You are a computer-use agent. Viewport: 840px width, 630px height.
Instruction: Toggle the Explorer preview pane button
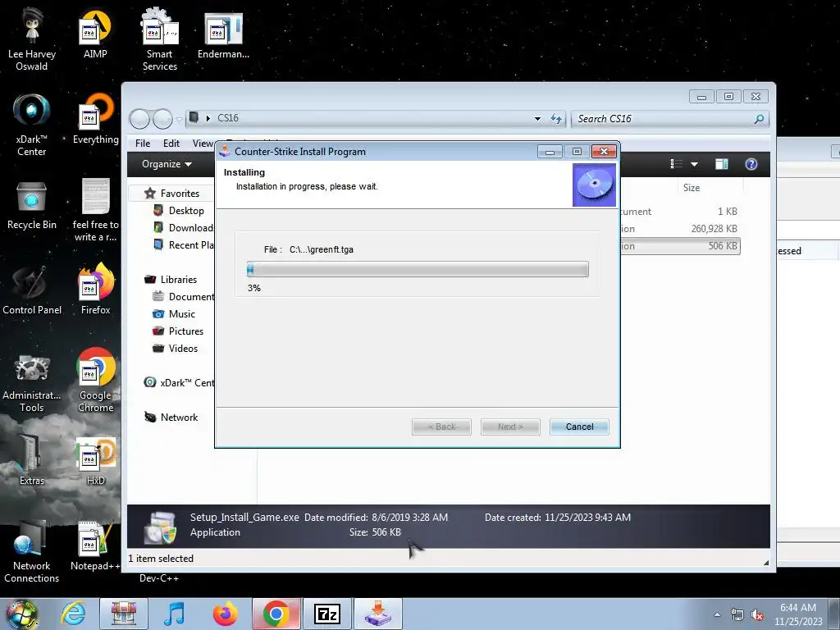point(722,164)
